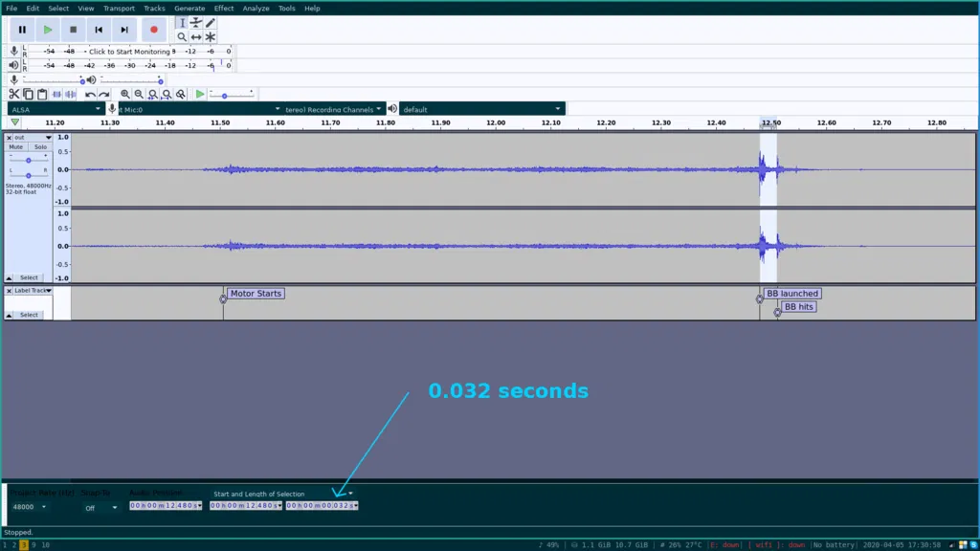Solo the audio track
The height and width of the screenshot is (551, 980).
tap(40, 146)
